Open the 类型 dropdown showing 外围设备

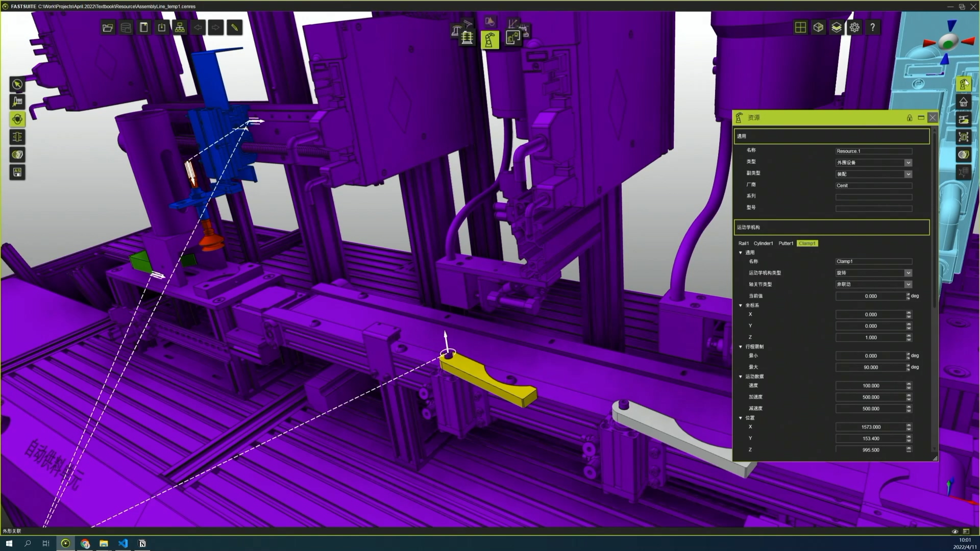coord(908,163)
